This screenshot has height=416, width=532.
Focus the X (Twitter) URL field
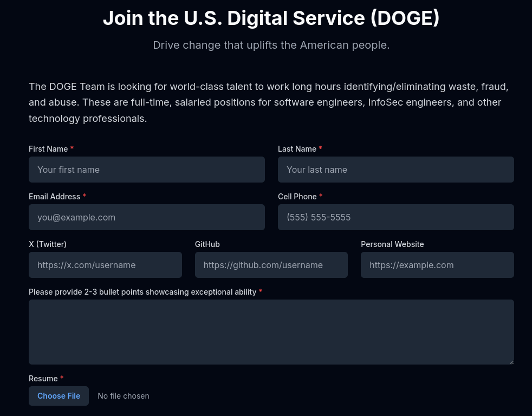coord(105,265)
